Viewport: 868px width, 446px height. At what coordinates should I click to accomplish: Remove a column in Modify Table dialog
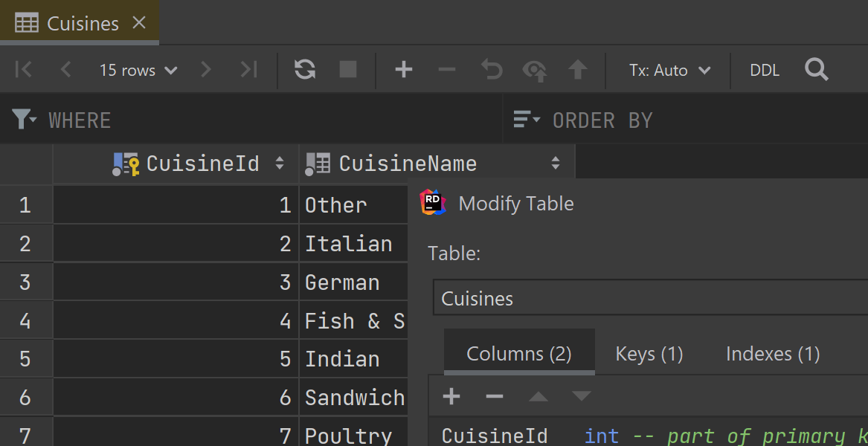[x=494, y=396]
